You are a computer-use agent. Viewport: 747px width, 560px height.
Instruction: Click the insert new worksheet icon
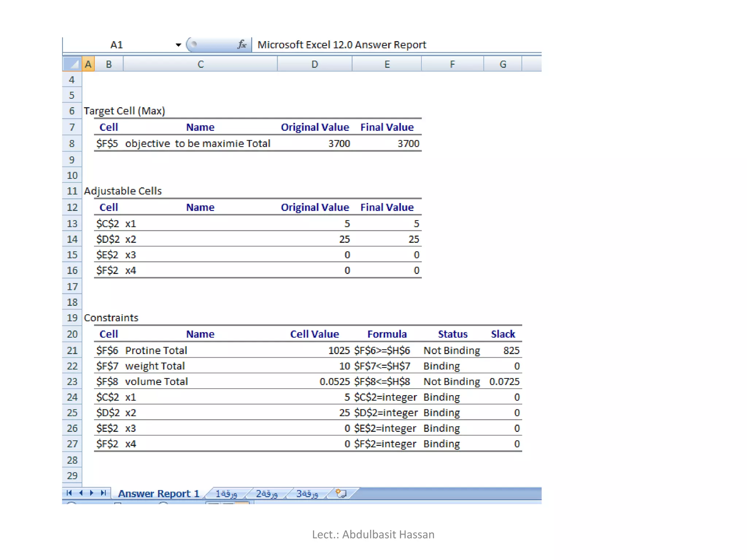[341, 493]
